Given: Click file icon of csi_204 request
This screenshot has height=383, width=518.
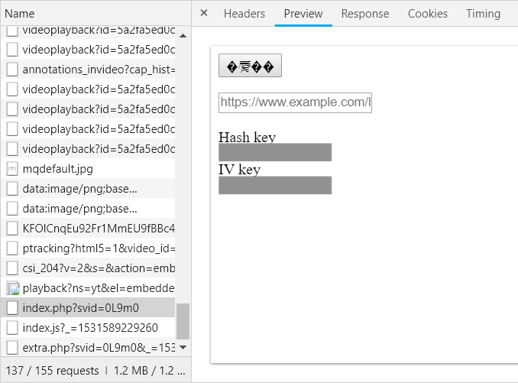Looking at the screenshot, I should pos(12,268).
